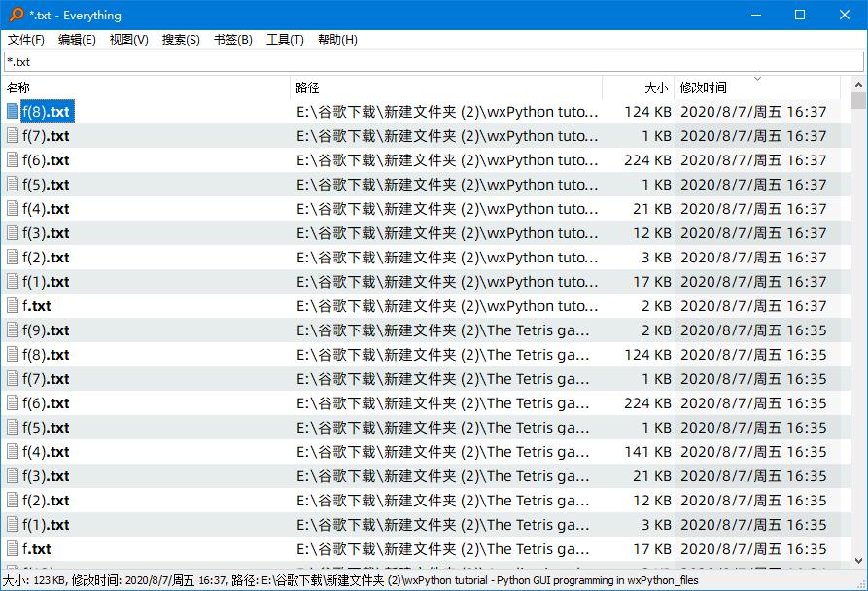Click document icon beside f(4).txt

(x=12, y=208)
